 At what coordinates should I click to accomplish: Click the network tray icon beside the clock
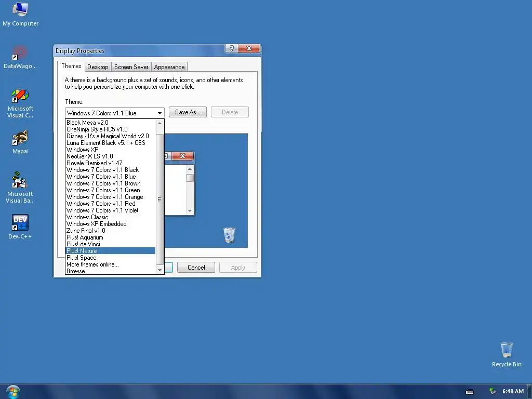493,391
